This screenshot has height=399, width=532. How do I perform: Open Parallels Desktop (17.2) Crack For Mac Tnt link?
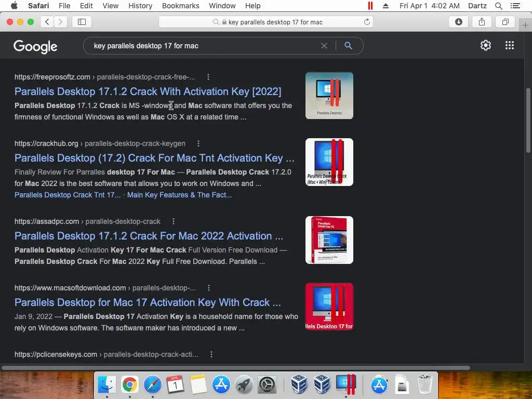tap(154, 158)
